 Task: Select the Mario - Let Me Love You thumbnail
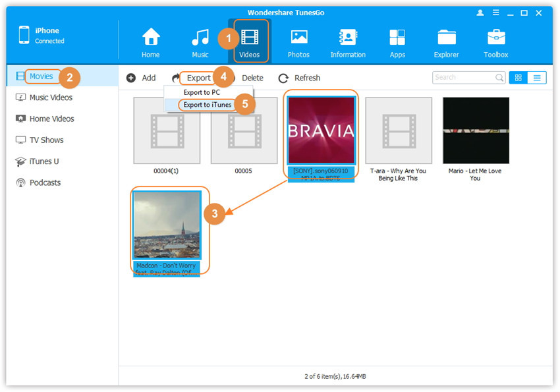[475, 130]
